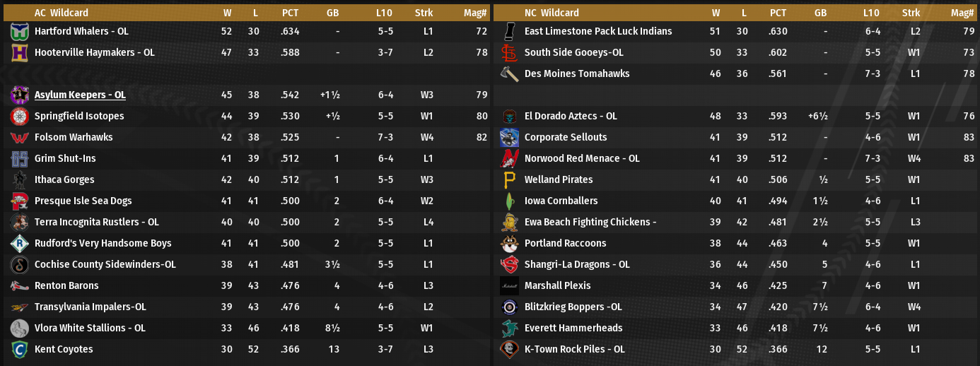
Task: Click the Mag# header in NC Wildcard
Action: pyautogui.click(x=962, y=13)
